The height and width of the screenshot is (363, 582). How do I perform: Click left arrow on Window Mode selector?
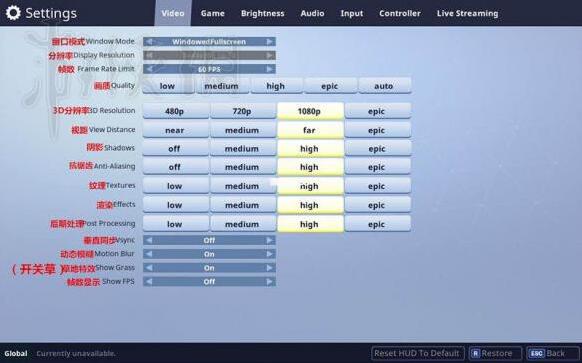tap(149, 42)
